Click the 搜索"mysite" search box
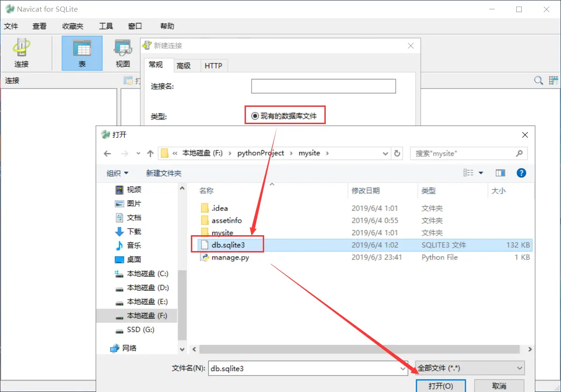The image size is (561, 392). (x=469, y=153)
